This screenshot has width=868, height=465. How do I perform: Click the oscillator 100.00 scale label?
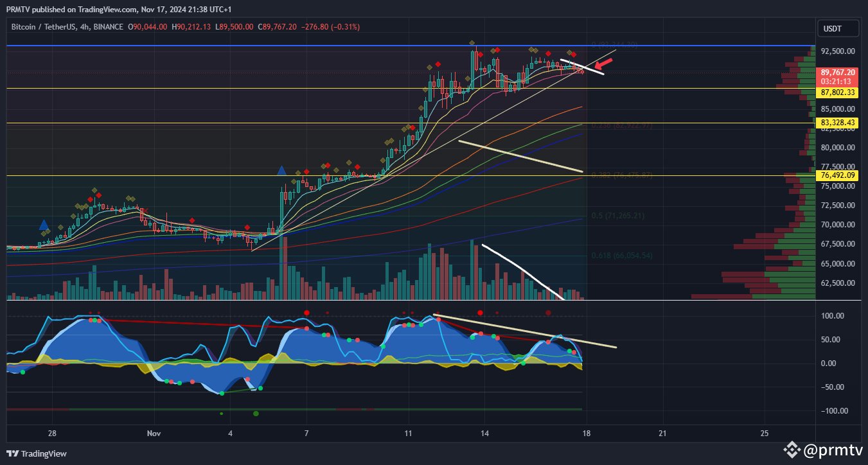coord(833,316)
